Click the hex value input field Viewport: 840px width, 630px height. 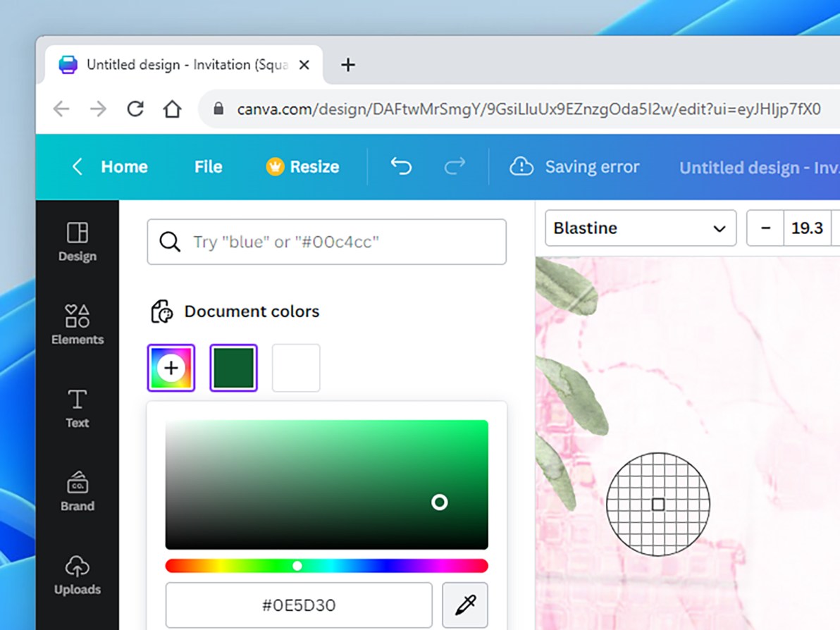299,605
